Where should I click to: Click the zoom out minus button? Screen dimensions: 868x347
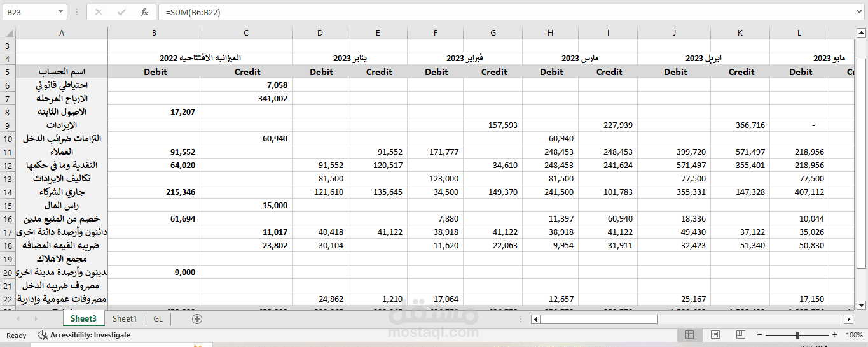pyautogui.click(x=759, y=335)
